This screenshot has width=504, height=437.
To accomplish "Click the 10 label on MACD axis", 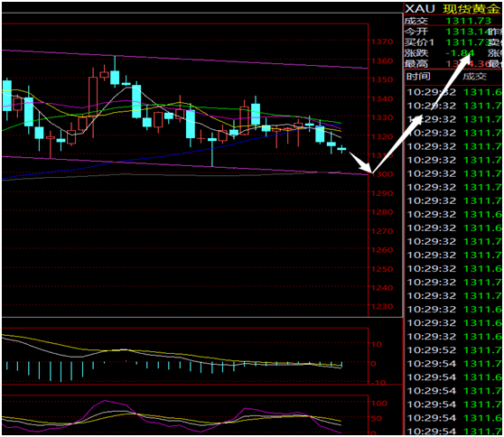I will pyautogui.click(x=377, y=345).
